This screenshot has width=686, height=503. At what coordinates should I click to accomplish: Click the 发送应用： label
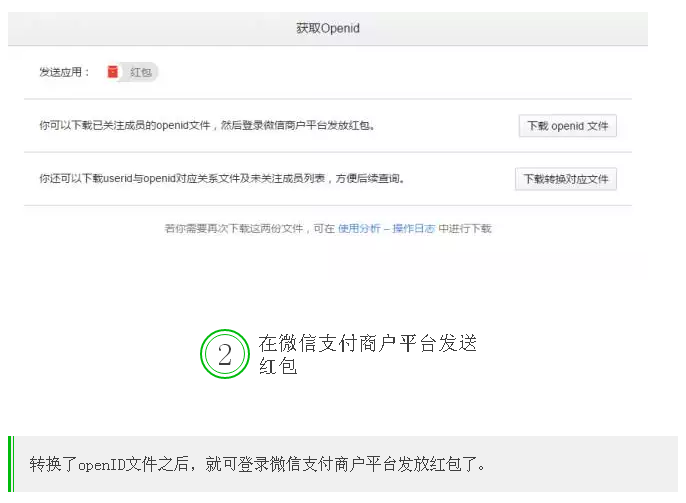[64, 72]
